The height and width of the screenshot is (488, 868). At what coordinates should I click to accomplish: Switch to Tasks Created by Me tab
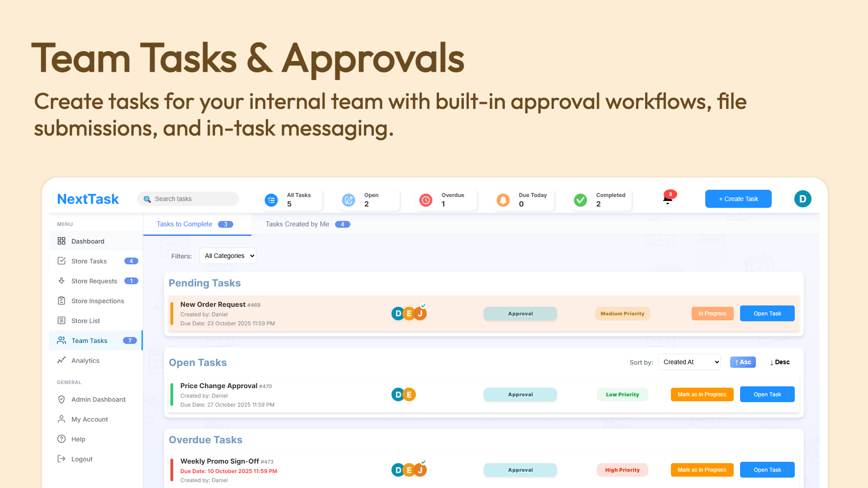click(308, 224)
